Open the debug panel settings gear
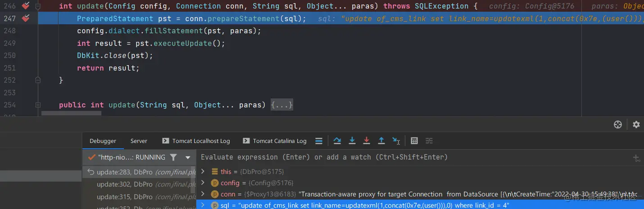The width and height of the screenshot is (644, 209). coord(636,125)
